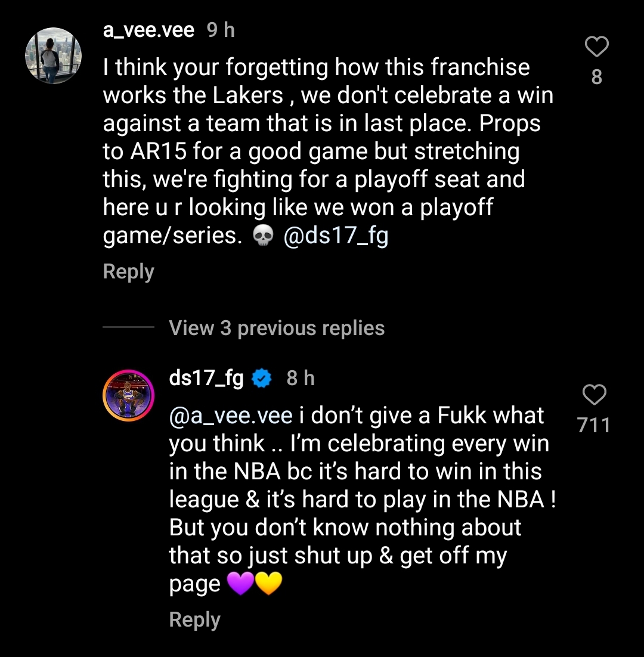The height and width of the screenshot is (657, 644).
Task: Like the reply from ds17_fg
Action: tap(594, 395)
